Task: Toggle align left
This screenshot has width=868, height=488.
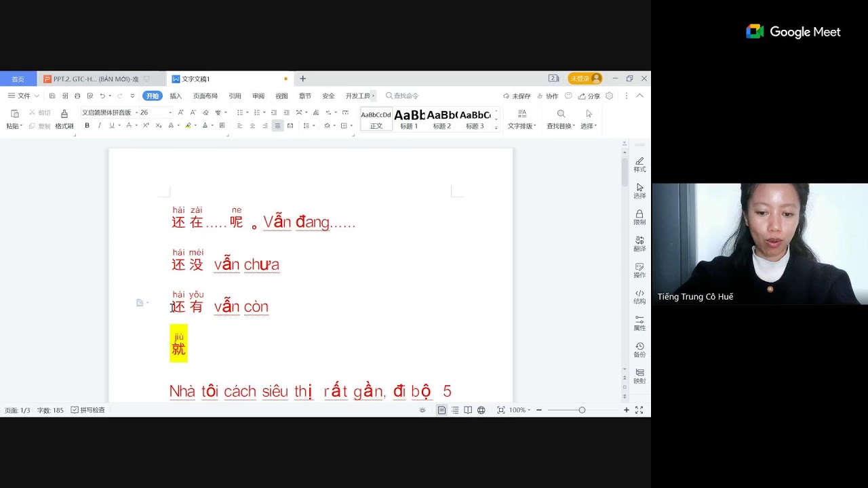Action: click(239, 125)
